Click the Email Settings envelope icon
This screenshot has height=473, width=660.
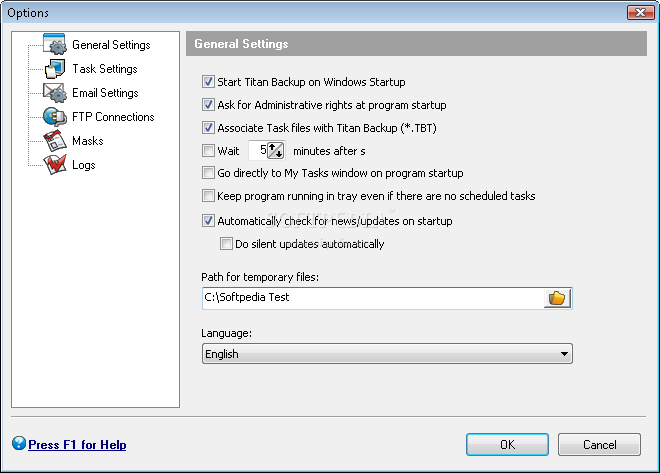click(55, 93)
